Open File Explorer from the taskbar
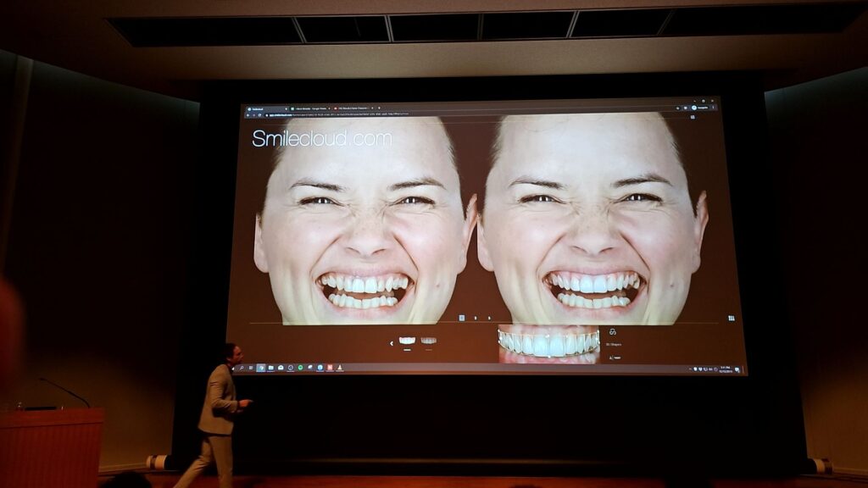Image resolution: width=868 pixels, height=488 pixels. click(x=270, y=368)
